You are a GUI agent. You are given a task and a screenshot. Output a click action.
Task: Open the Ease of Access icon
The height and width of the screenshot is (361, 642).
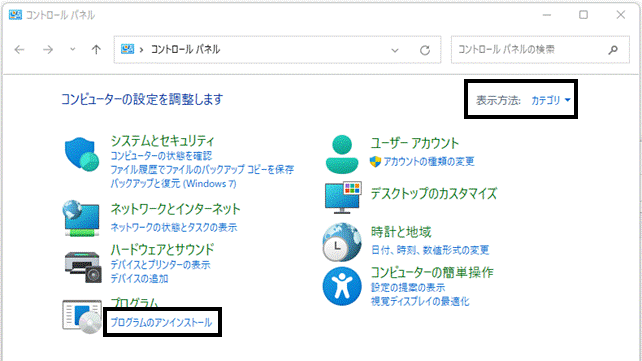(342, 286)
